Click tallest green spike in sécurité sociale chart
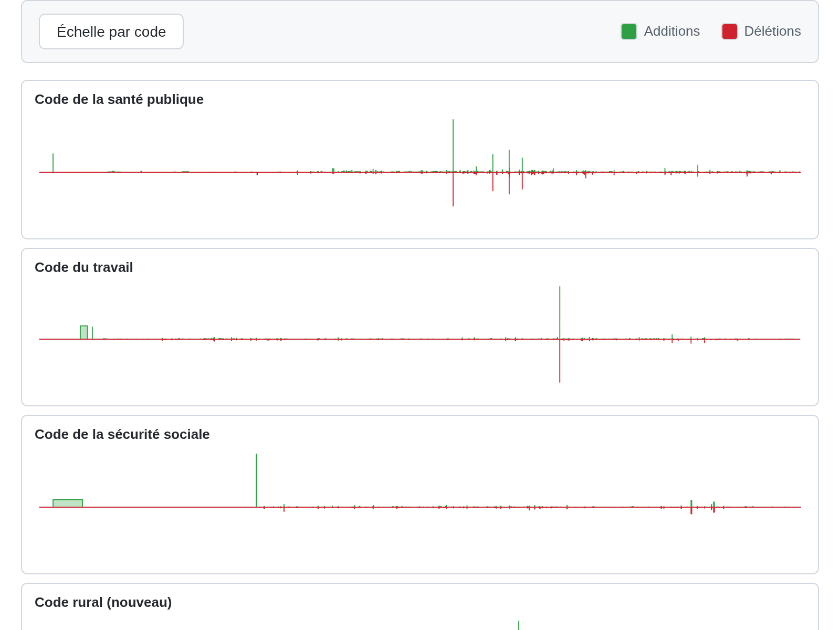 (x=256, y=479)
